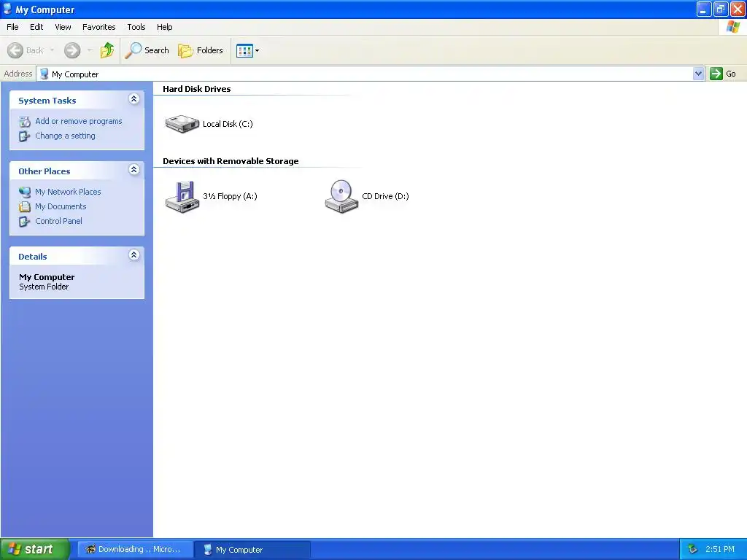Click the Windows flag logo icon
This screenshot has width=747, height=560.
[732, 27]
